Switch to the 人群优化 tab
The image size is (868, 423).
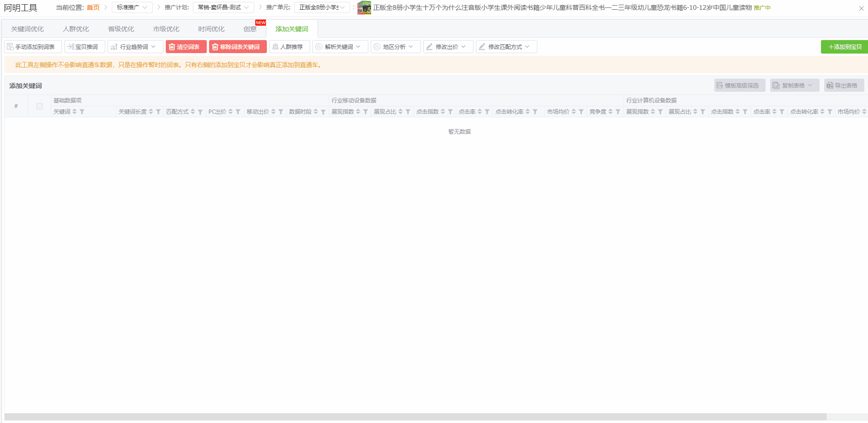[76, 29]
